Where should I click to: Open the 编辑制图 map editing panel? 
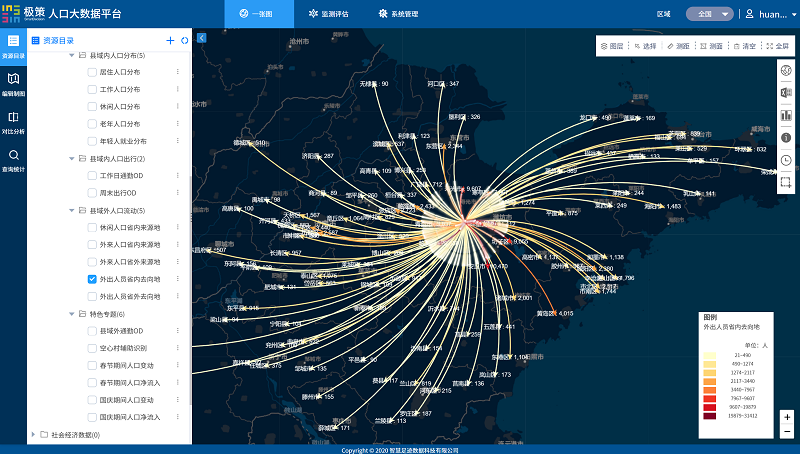pos(13,83)
